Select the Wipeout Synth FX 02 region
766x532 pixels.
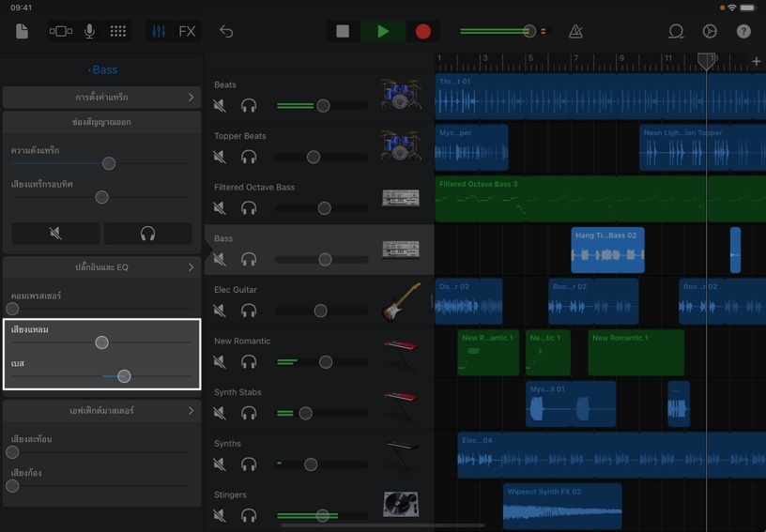561,507
